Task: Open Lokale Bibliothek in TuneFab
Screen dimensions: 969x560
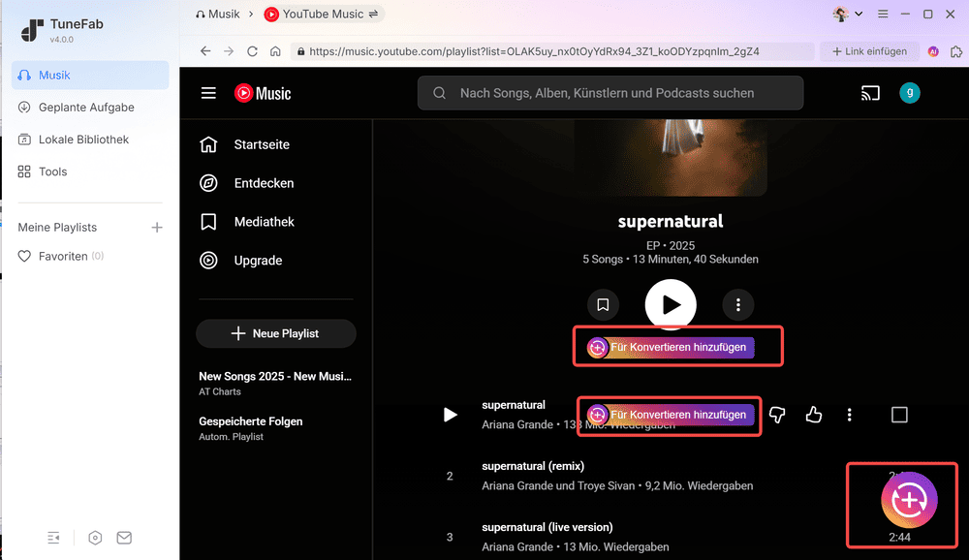Action: (x=83, y=140)
